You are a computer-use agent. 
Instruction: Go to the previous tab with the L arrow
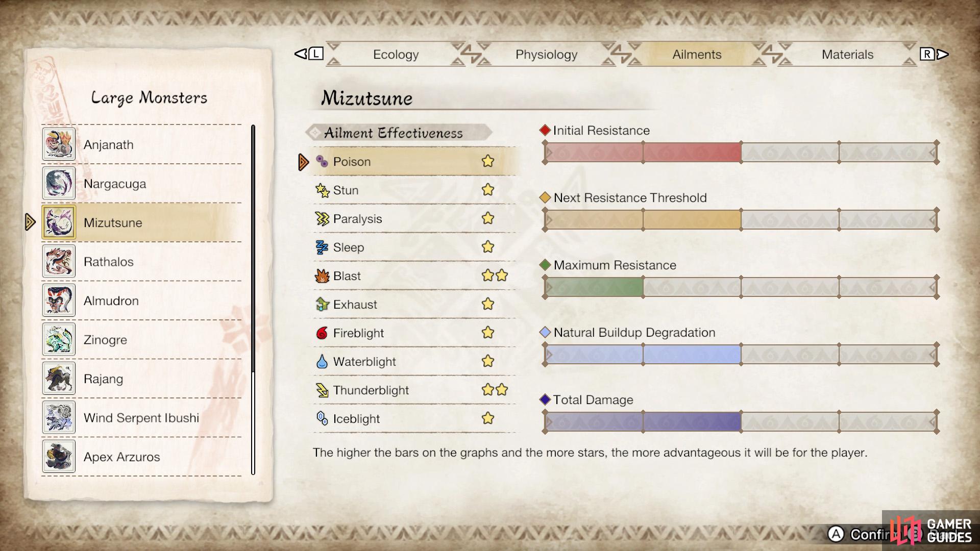[309, 54]
